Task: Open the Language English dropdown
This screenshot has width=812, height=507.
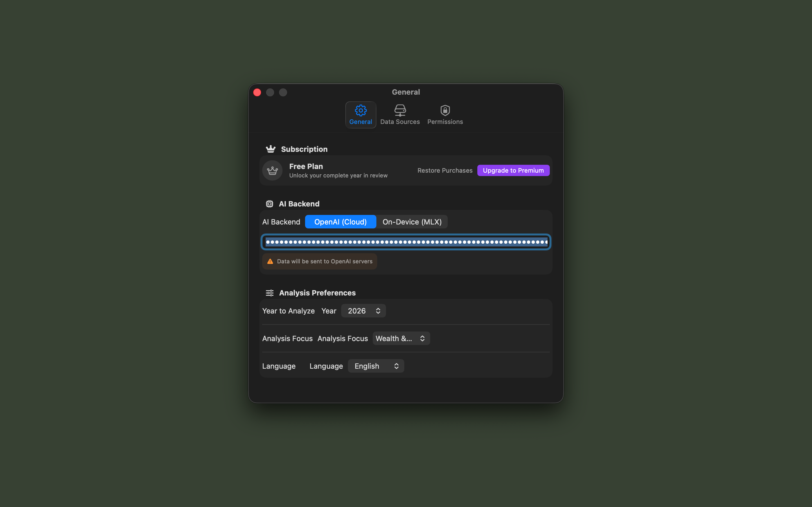Action: 376,366
